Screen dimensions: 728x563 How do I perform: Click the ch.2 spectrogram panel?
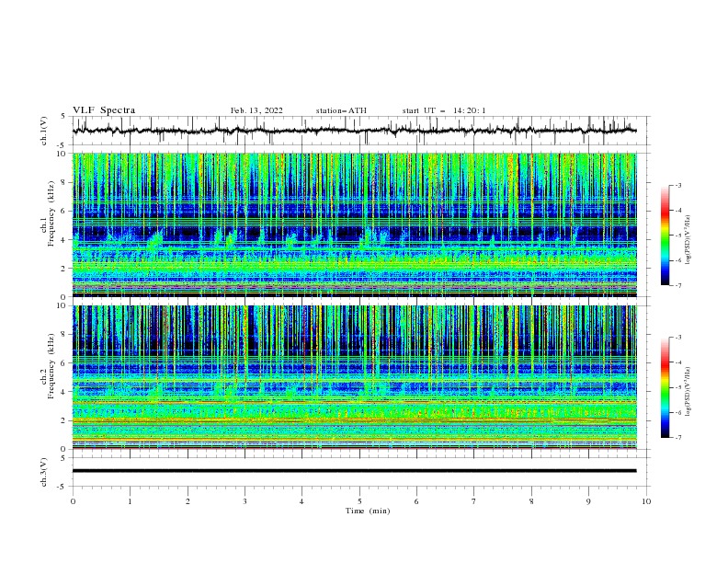pyautogui.click(x=354, y=377)
